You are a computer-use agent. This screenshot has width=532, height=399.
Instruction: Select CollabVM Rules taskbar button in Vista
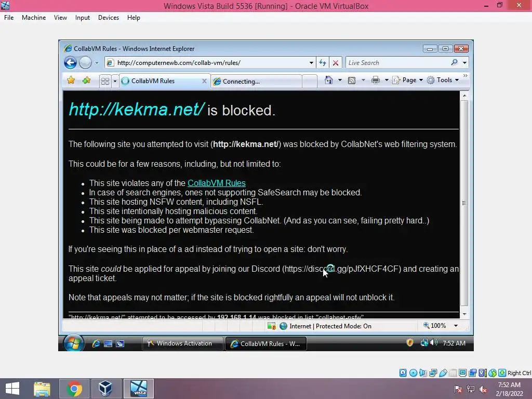point(265,344)
